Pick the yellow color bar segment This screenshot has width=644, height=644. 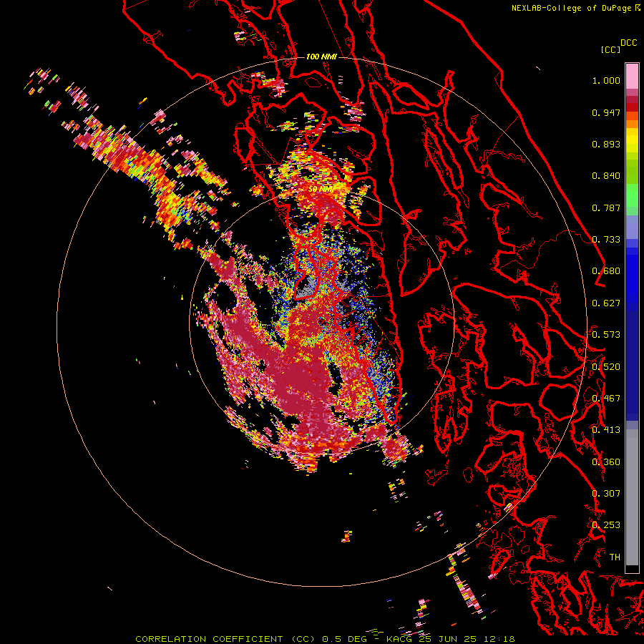(x=632, y=140)
